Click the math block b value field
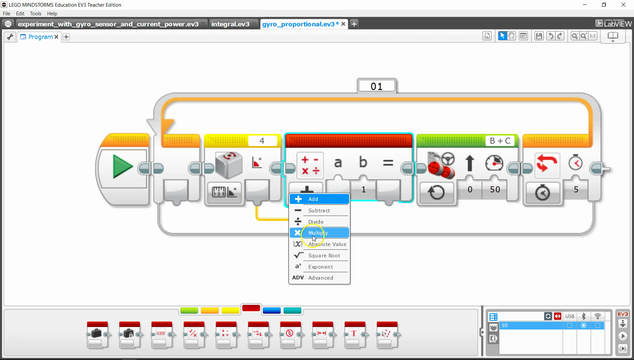Image resolution: width=634 pixels, height=360 pixels. [x=363, y=190]
